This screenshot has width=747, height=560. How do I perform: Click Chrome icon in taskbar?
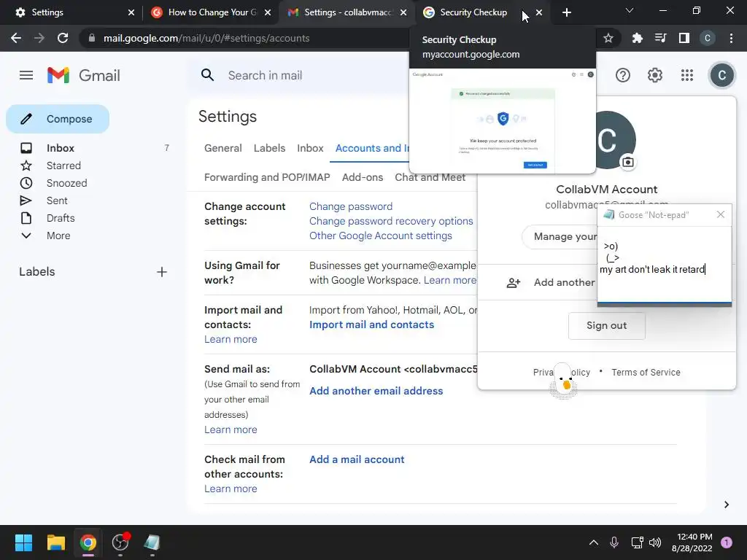pyautogui.click(x=88, y=542)
